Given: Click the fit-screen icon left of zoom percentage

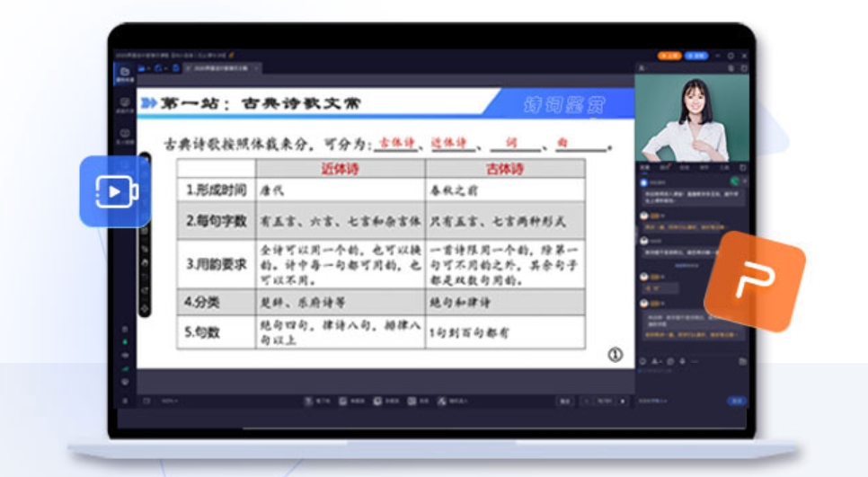Looking at the screenshot, I should point(146,402).
